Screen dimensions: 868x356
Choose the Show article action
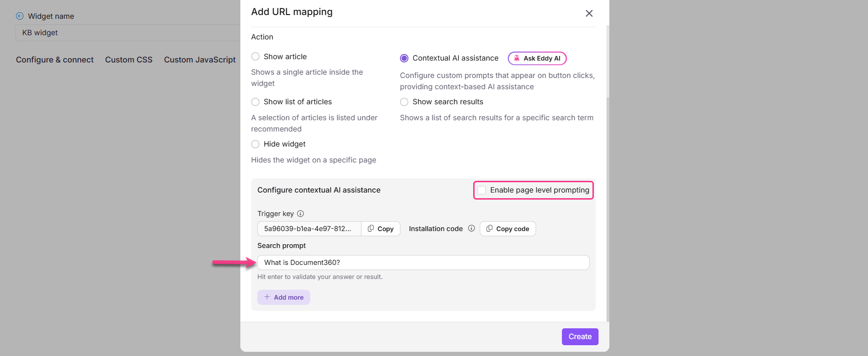pyautogui.click(x=255, y=56)
